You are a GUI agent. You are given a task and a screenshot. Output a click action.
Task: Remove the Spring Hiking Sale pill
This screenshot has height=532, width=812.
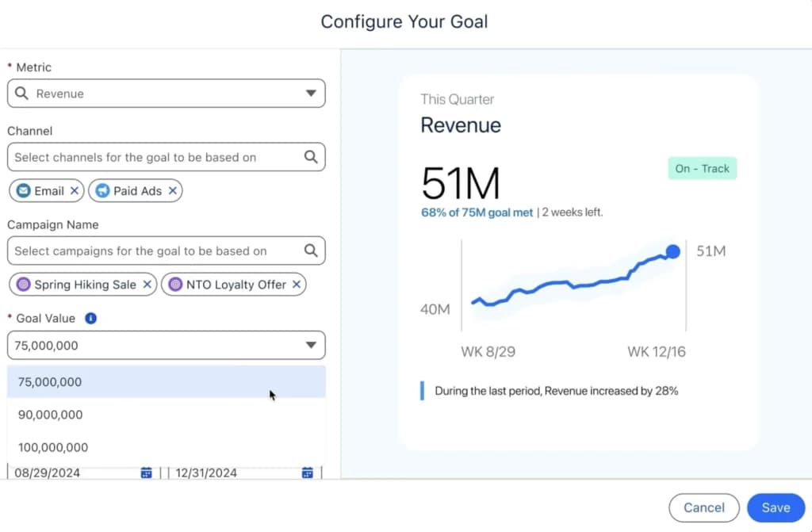(x=147, y=285)
